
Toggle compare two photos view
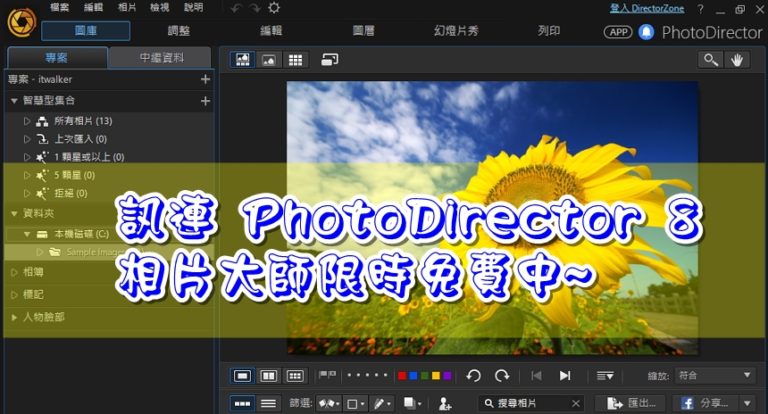tap(268, 376)
